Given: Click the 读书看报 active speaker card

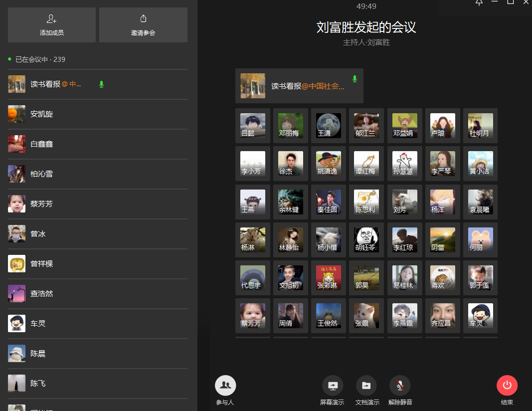Looking at the screenshot, I should coord(299,86).
